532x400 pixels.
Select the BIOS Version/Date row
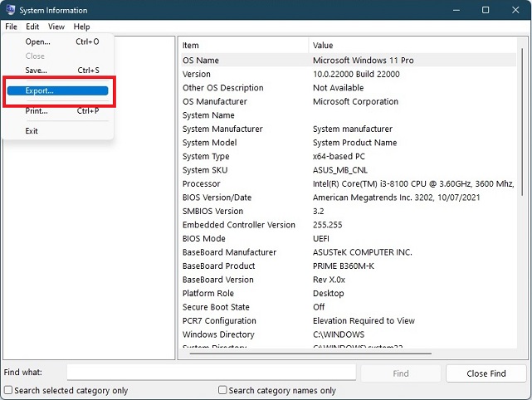pyautogui.click(x=349, y=198)
